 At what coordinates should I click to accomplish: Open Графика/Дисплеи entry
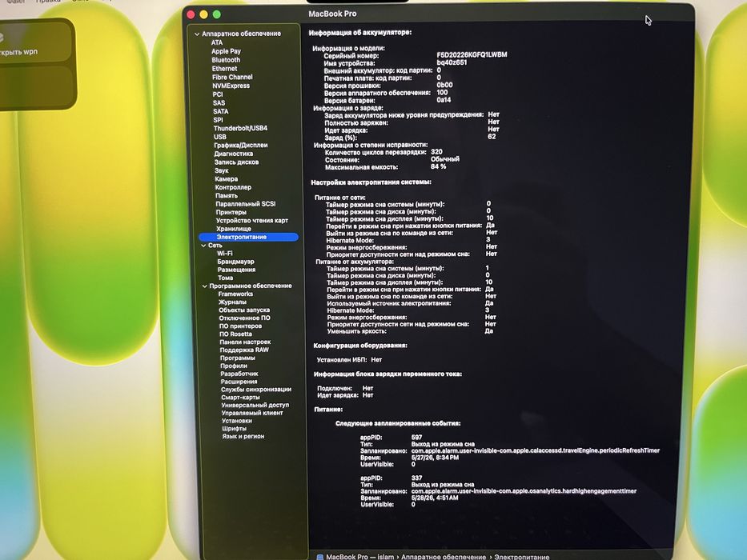[x=240, y=146]
